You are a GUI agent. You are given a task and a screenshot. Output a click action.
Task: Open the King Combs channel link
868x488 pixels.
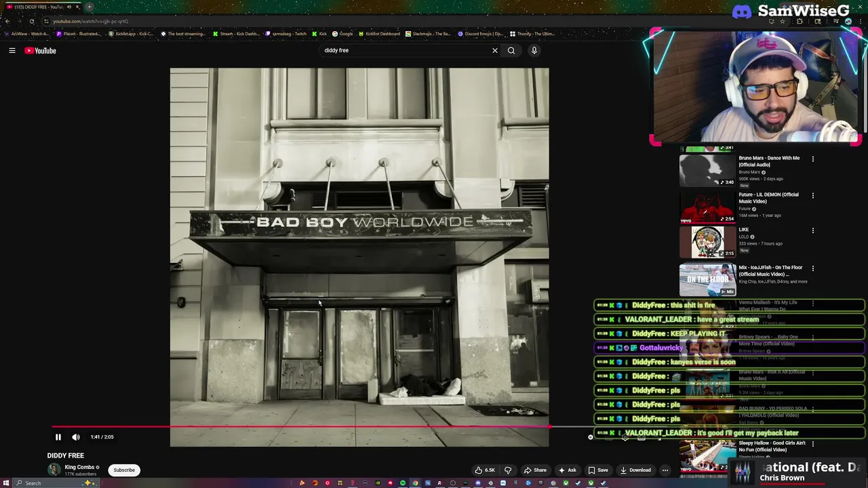(79, 467)
